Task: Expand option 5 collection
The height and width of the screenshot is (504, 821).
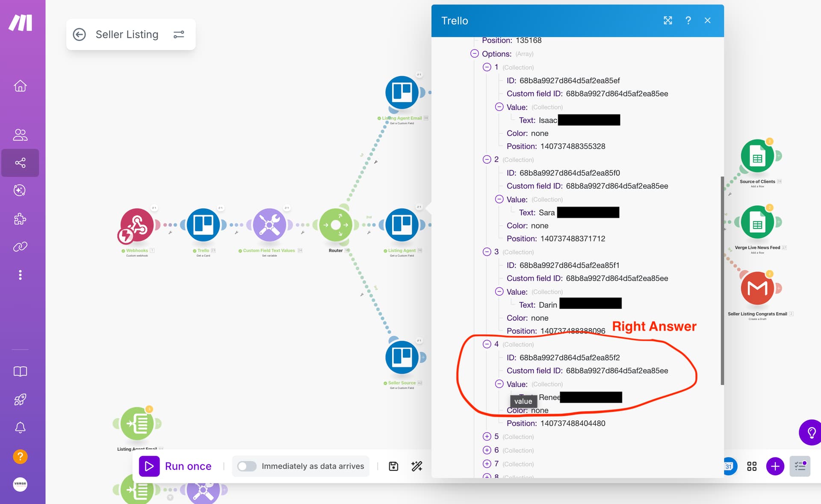Action: (x=487, y=436)
